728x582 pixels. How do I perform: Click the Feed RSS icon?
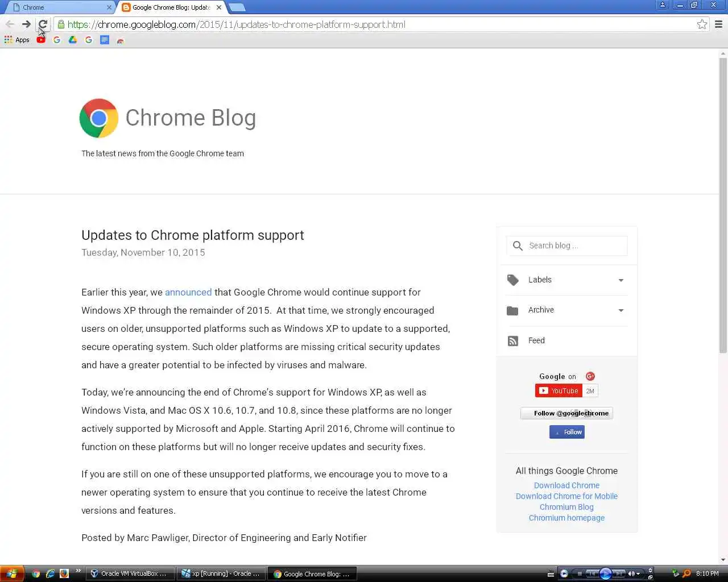513,341
